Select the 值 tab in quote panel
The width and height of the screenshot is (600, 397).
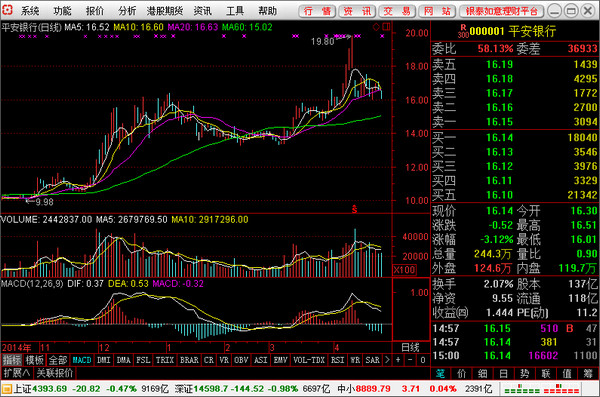point(567,373)
